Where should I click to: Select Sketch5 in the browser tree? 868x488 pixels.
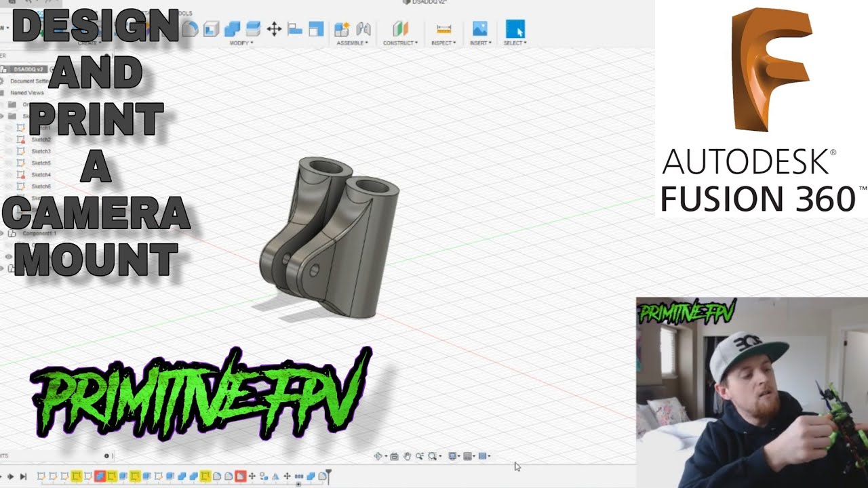tap(41, 163)
